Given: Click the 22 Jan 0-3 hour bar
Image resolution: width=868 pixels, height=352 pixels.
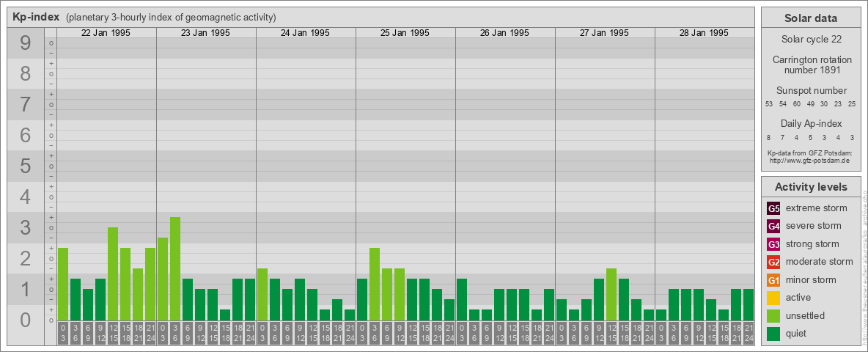Looking at the screenshot, I should [63, 284].
